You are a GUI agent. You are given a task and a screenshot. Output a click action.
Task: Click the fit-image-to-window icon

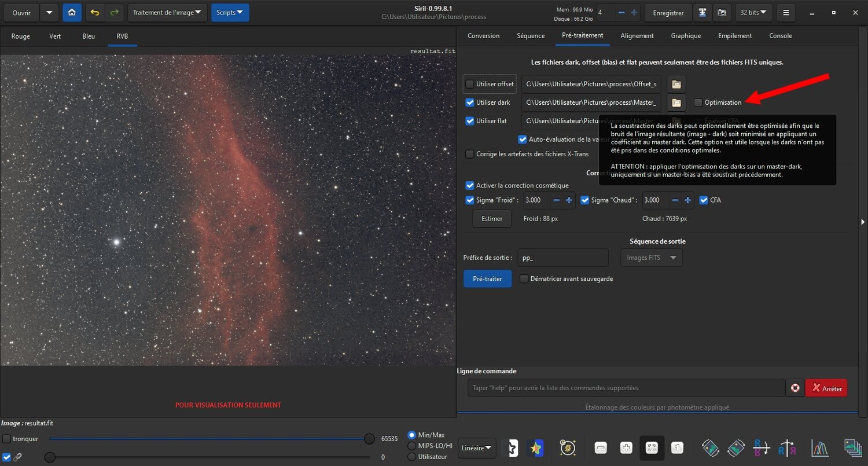[653, 447]
